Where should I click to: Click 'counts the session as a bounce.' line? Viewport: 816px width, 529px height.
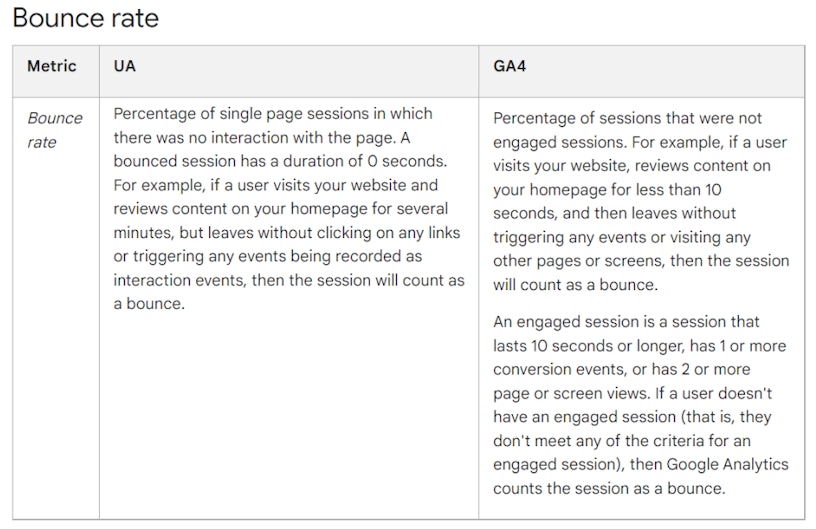tap(606, 488)
